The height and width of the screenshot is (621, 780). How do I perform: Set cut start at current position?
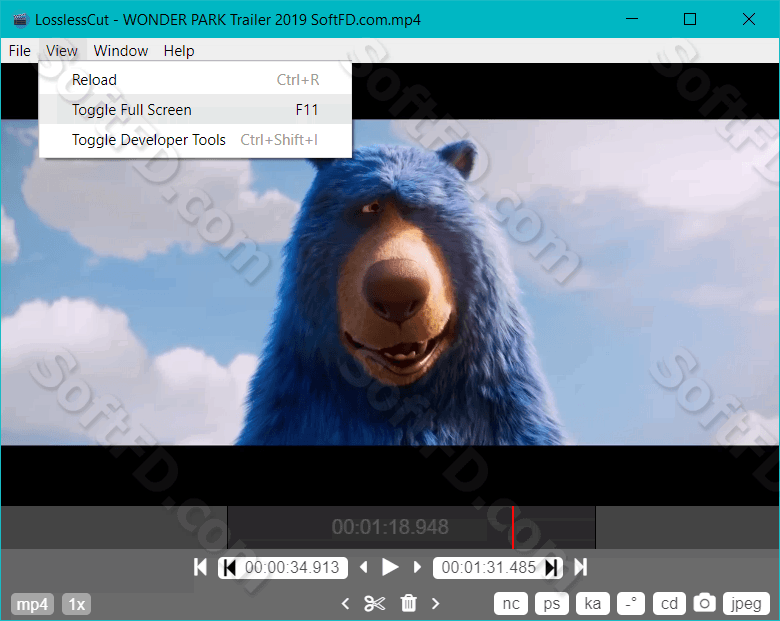click(x=230, y=567)
